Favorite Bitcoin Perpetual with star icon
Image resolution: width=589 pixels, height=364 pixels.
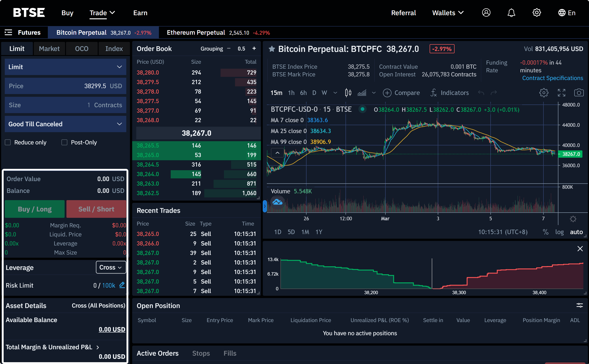coord(272,49)
